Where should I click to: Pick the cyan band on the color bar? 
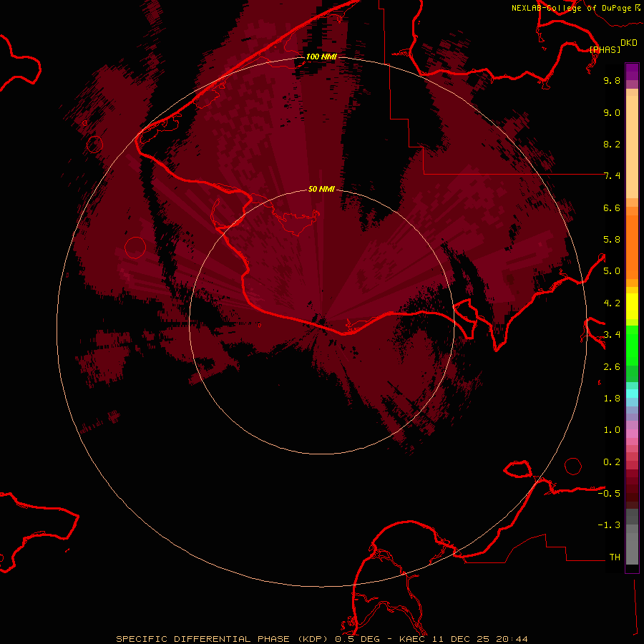[x=632, y=394]
